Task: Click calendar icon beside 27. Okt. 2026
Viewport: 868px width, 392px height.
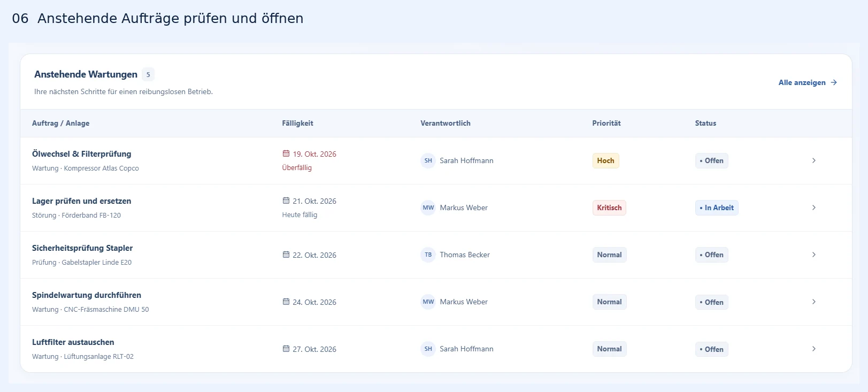Action: [x=286, y=349]
